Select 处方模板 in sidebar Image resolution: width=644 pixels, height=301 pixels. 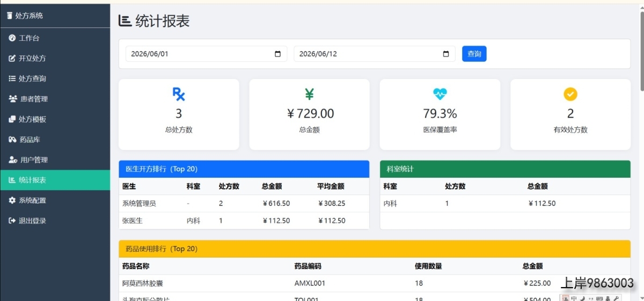point(55,119)
